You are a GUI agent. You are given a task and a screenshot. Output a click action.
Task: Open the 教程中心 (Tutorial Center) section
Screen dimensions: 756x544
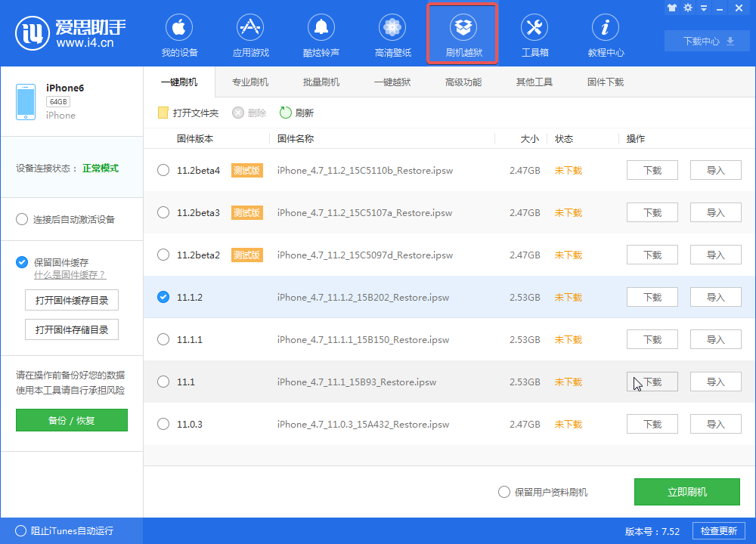[x=605, y=34]
